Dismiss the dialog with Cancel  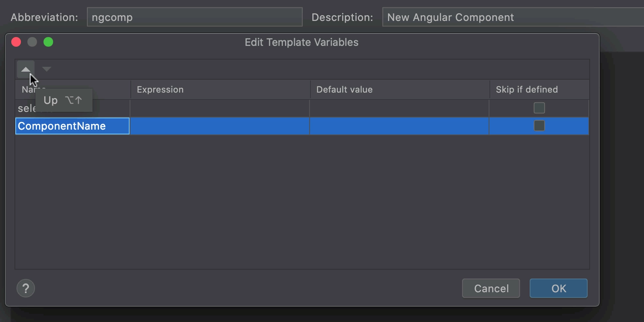(x=491, y=288)
